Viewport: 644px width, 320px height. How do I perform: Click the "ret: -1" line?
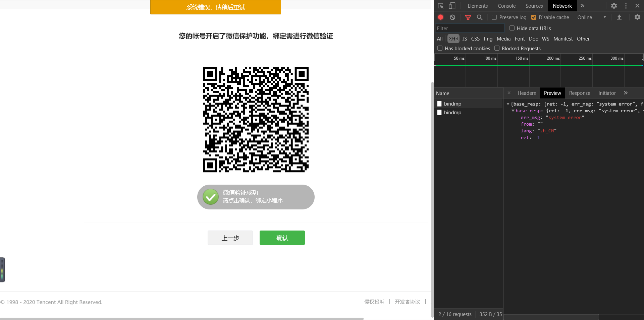pyautogui.click(x=530, y=137)
